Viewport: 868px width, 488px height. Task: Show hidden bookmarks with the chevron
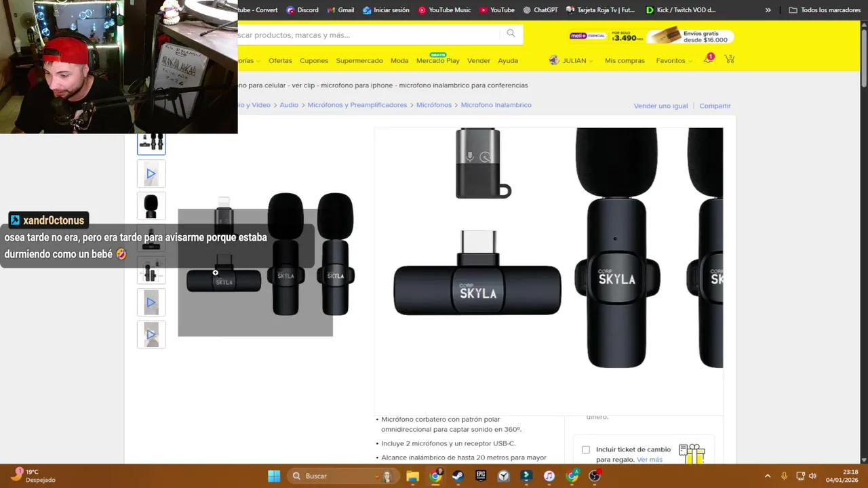point(768,10)
